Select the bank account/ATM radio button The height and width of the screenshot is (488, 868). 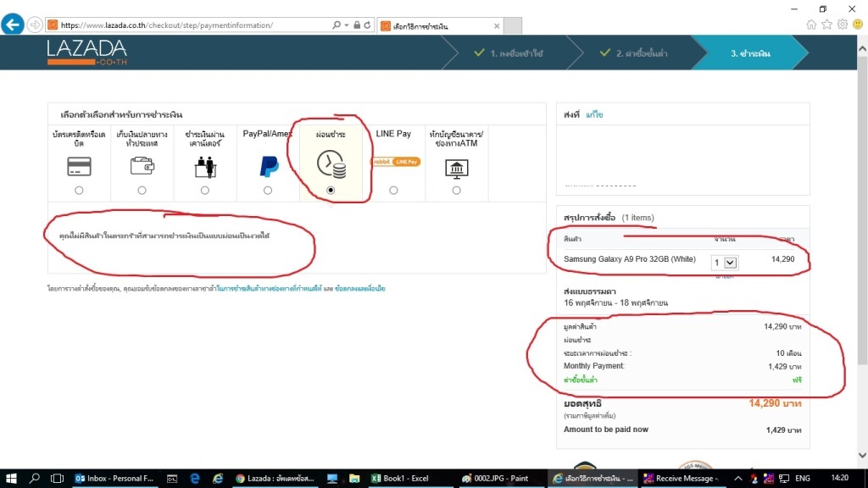click(456, 191)
